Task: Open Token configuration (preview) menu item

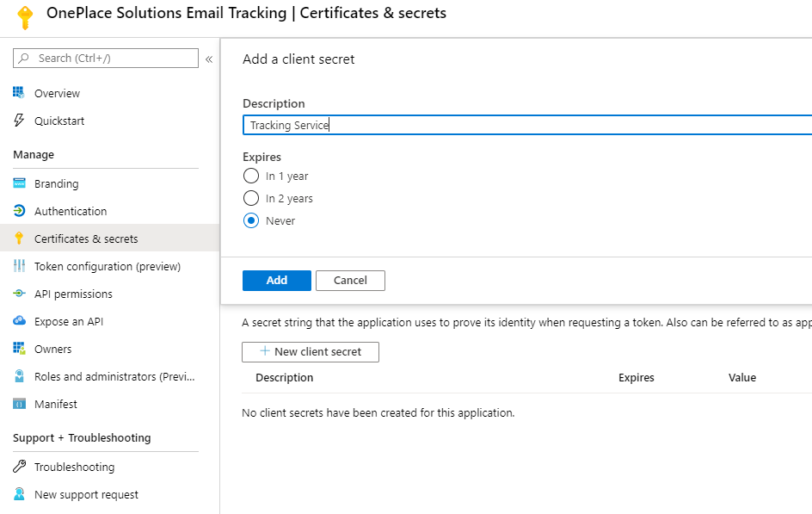Action: (107, 266)
